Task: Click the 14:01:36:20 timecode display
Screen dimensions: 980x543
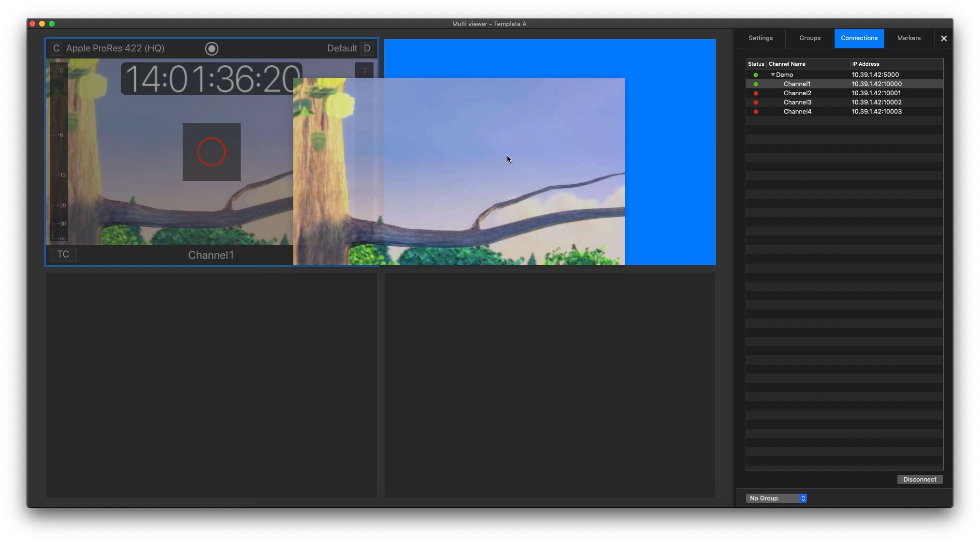Action: pyautogui.click(x=212, y=79)
